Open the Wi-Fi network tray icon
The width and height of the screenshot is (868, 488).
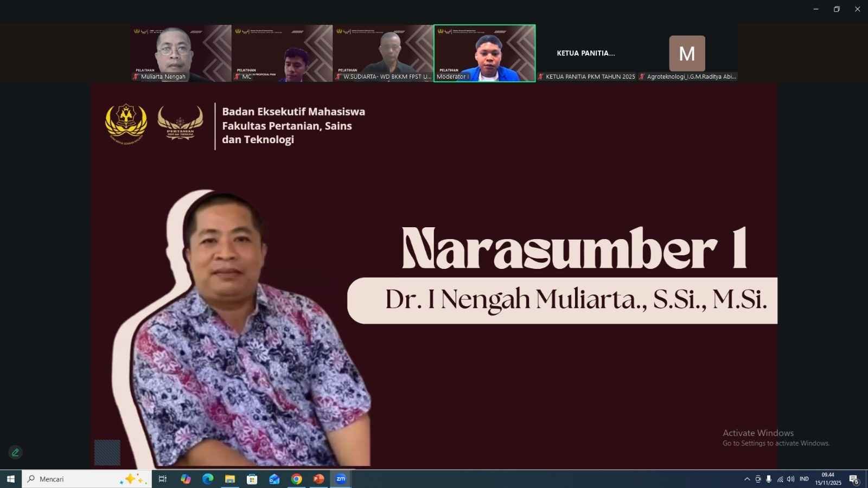coord(780,479)
